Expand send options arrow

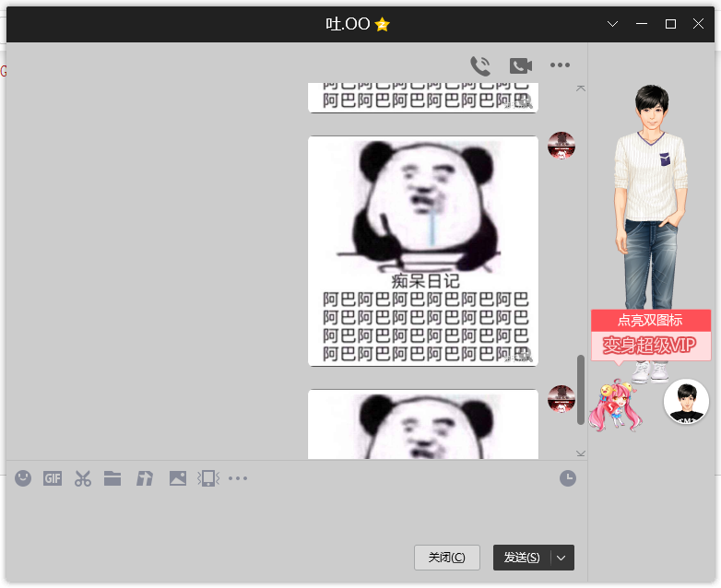coord(561,558)
